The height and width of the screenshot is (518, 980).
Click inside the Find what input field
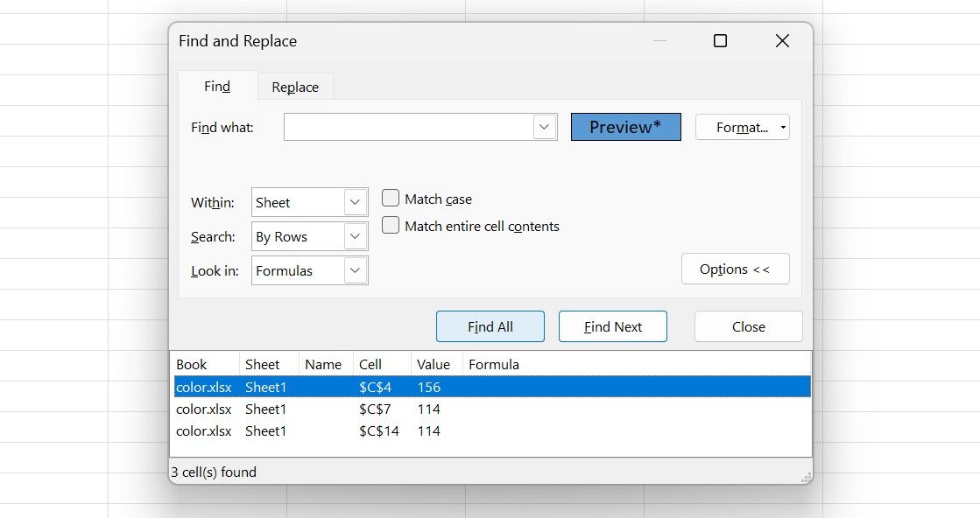pos(412,126)
